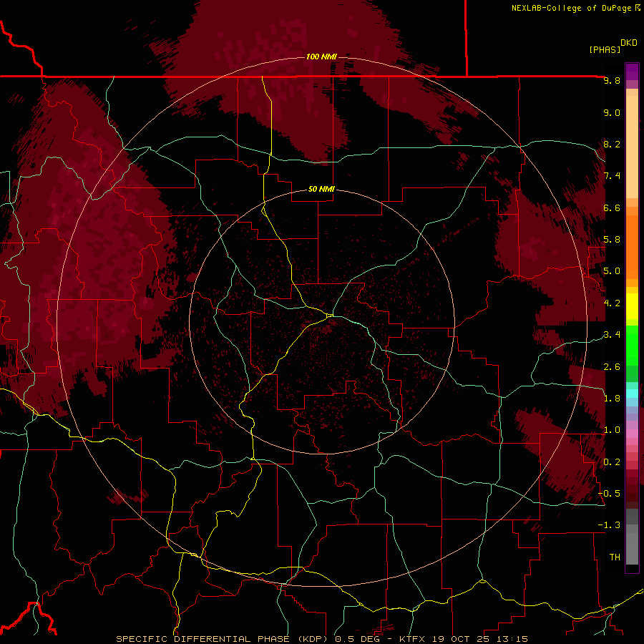Click the 9.0 scale value
This screenshot has height=644, width=644.
[612, 112]
